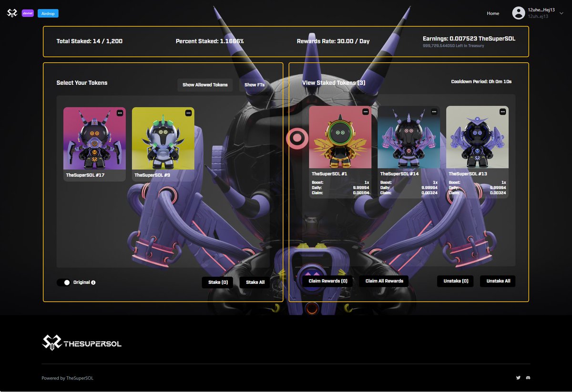Click the devnet network badge
The height and width of the screenshot is (392, 572).
tap(28, 13)
